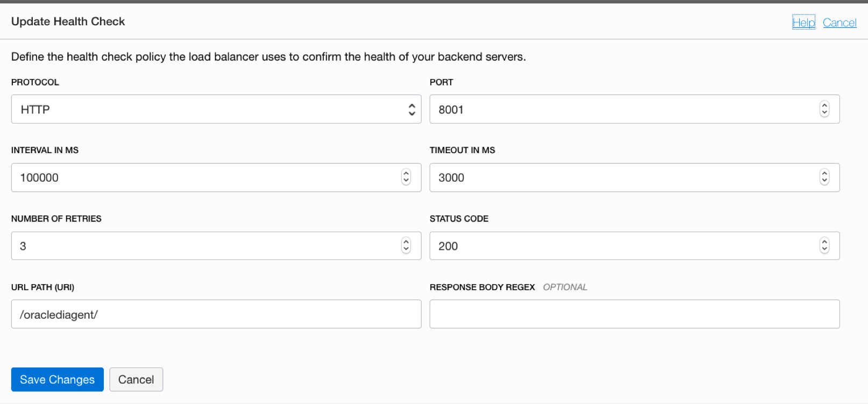Click the Timeout in MS stepper arrows
Image resolution: width=868 pixels, height=404 pixels.
[x=824, y=177]
